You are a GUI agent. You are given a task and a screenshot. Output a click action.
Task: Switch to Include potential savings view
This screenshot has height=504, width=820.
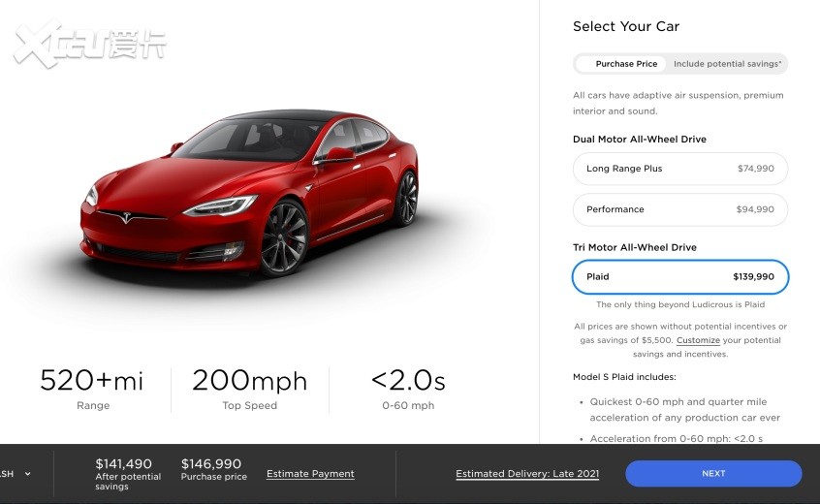pos(727,64)
